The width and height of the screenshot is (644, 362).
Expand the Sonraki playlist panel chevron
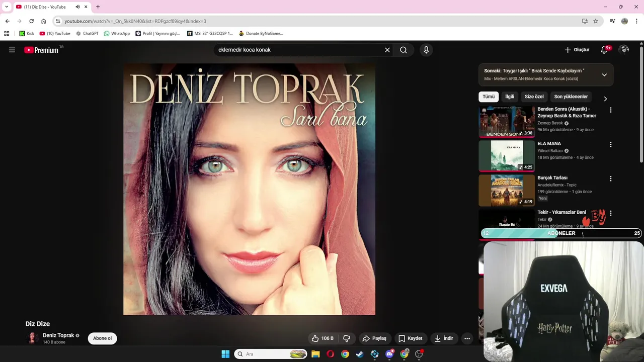coord(604,75)
